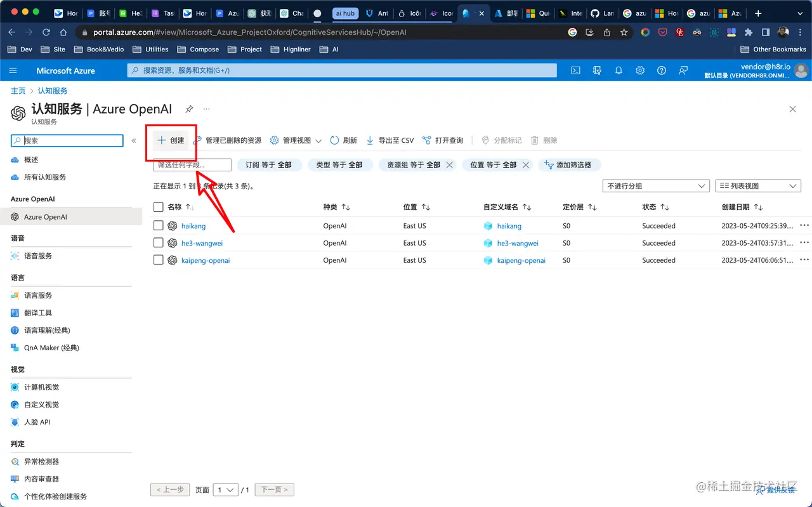Image resolution: width=812 pixels, height=507 pixels.
Task: Check the kaipeng-openai row checkbox
Action: (x=159, y=260)
